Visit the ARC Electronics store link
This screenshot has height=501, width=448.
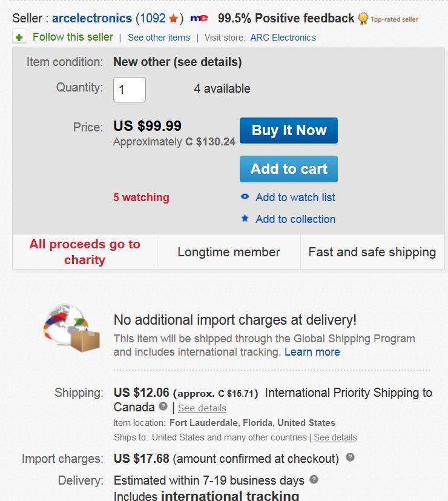tap(283, 38)
